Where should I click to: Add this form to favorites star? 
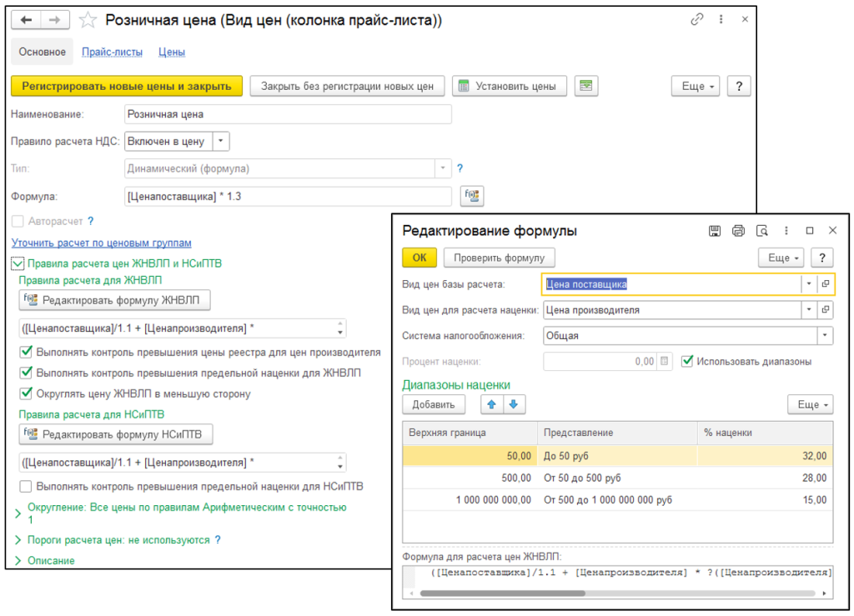pyautogui.click(x=87, y=19)
